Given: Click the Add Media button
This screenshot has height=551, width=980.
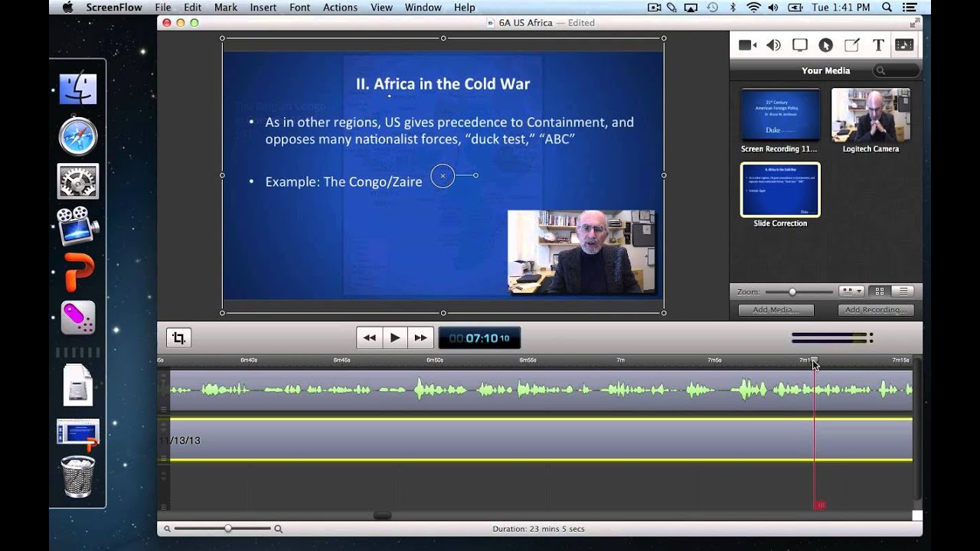Looking at the screenshot, I should tap(776, 310).
